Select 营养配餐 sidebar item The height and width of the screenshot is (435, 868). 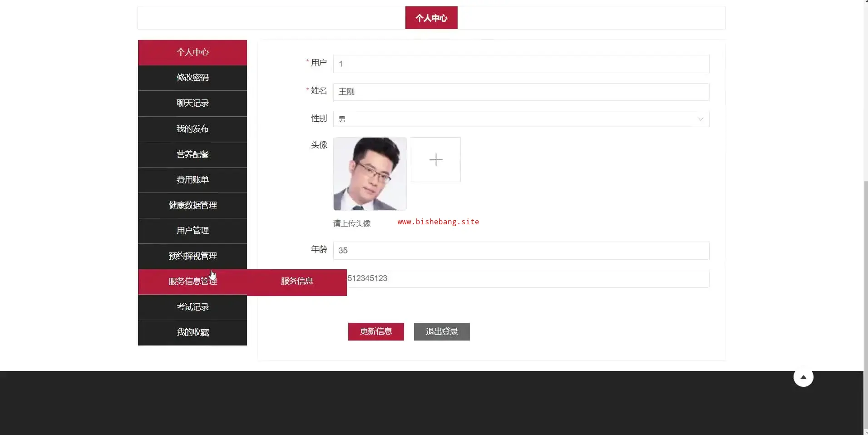click(192, 154)
